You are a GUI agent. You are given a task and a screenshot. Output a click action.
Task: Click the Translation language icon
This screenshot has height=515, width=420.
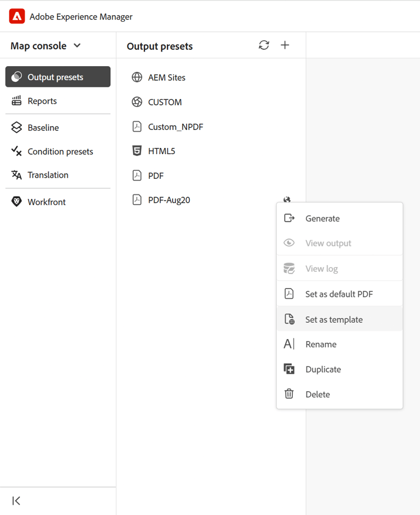point(16,175)
